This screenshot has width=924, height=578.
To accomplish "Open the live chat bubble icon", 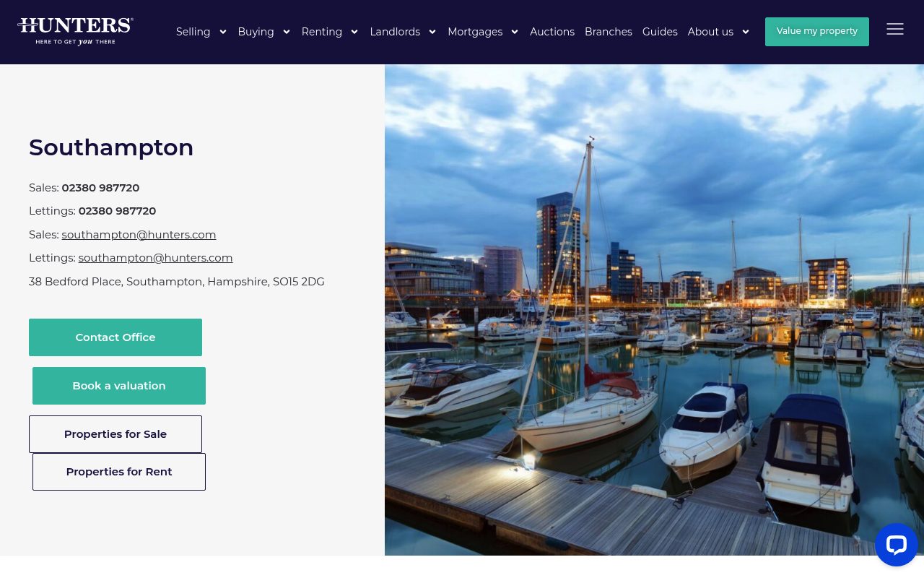I will point(897,545).
